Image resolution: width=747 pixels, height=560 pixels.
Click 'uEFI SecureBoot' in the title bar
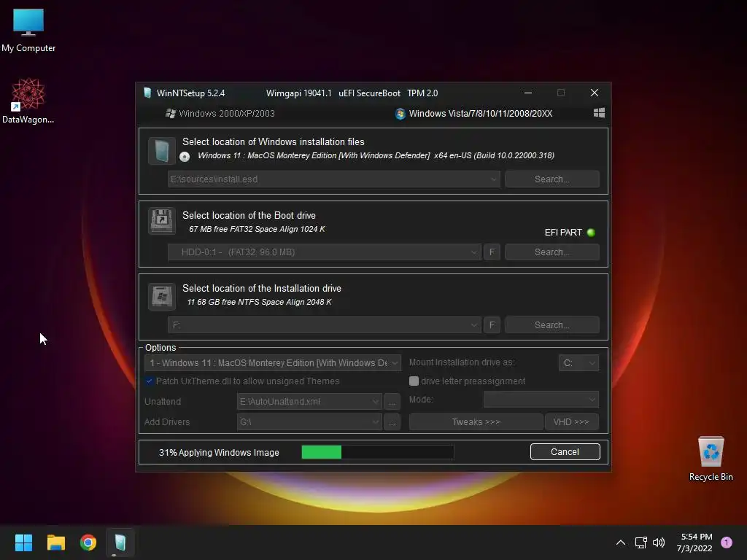(x=369, y=93)
